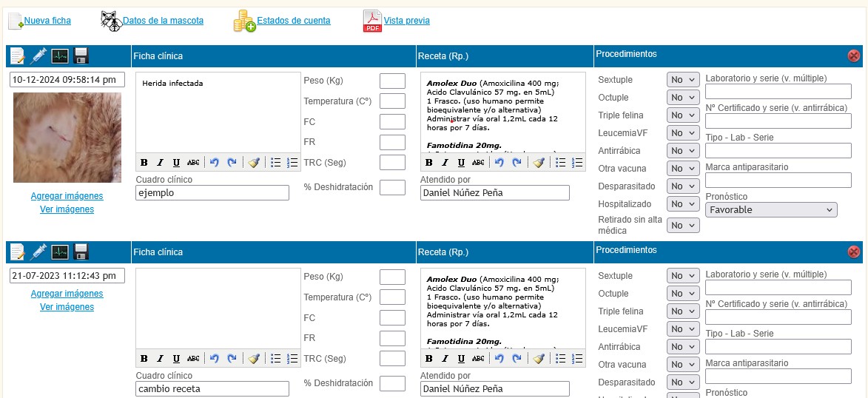
Task: Delete the 10-12-2024 record with the red X
Action: (854, 55)
